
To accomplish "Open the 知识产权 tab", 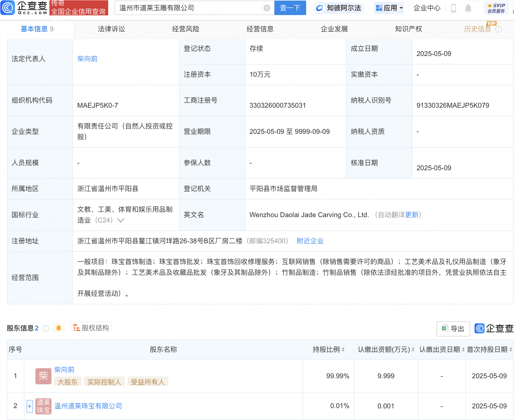I will tap(408, 29).
